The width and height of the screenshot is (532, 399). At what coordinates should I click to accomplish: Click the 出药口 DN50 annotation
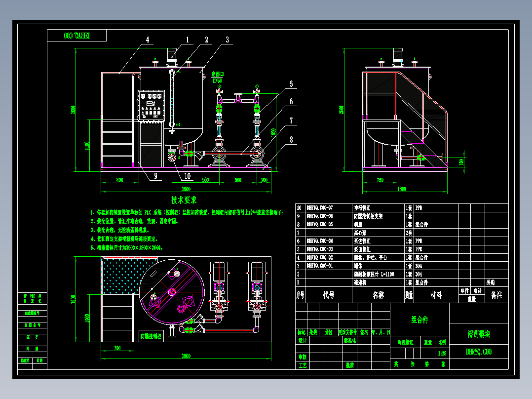pos(218,77)
